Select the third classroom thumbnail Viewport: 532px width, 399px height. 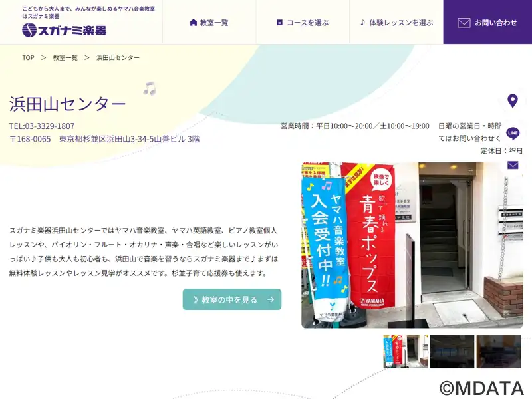point(498,352)
